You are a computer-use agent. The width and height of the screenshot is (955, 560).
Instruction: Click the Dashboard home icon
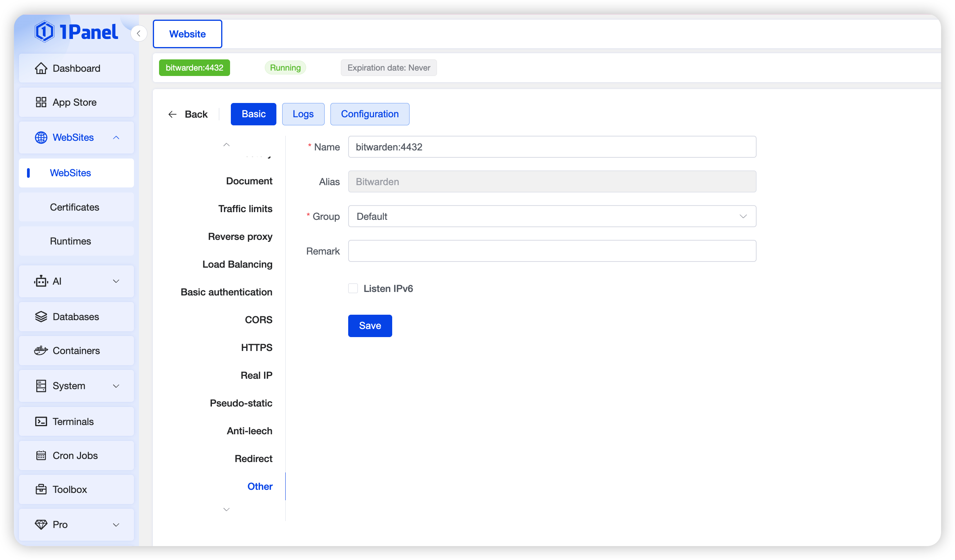pos(41,68)
